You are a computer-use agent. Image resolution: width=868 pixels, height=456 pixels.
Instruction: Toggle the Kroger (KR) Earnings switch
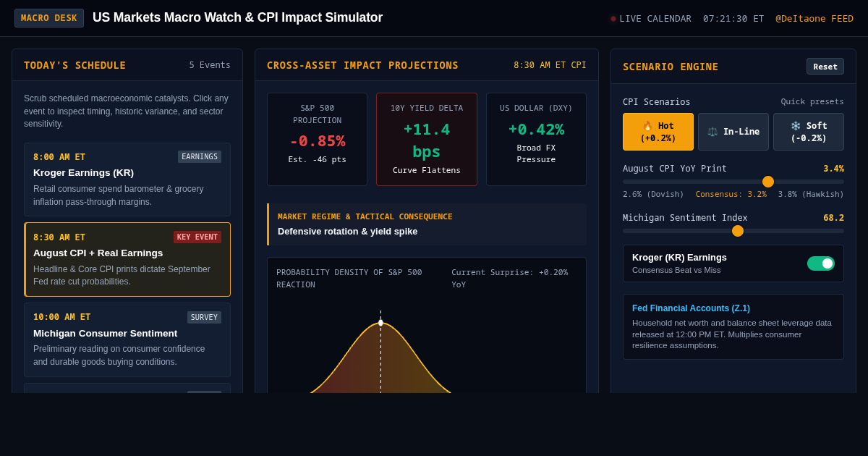pos(821,263)
